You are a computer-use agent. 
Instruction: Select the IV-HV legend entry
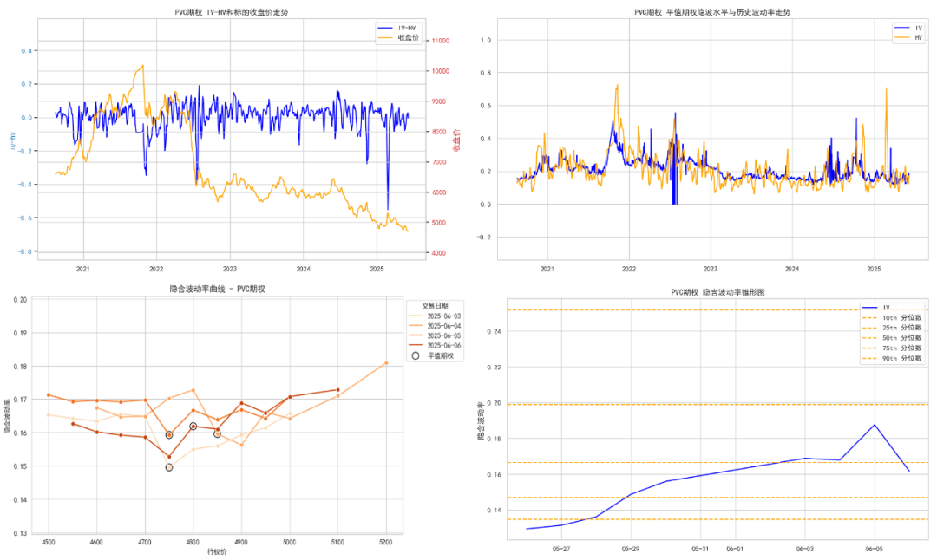point(396,28)
